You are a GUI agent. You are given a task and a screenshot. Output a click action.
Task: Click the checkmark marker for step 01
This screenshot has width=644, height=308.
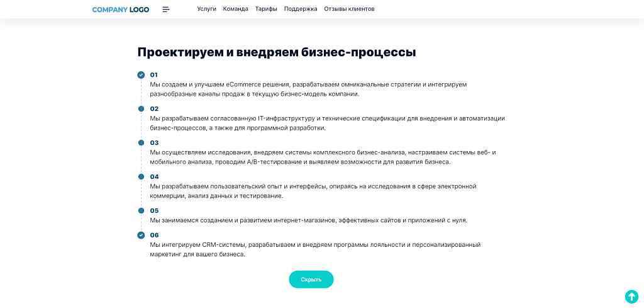tap(141, 75)
